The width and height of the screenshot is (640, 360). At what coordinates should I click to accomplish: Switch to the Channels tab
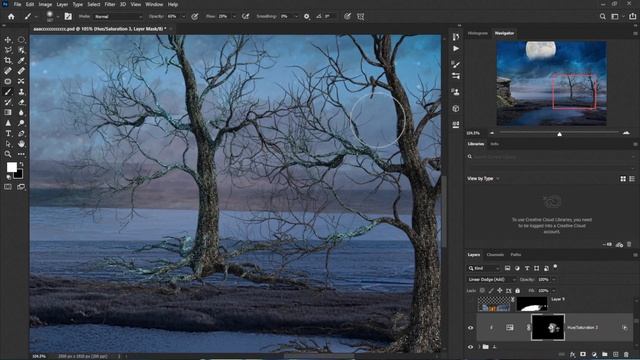pyautogui.click(x=495, y=255)
